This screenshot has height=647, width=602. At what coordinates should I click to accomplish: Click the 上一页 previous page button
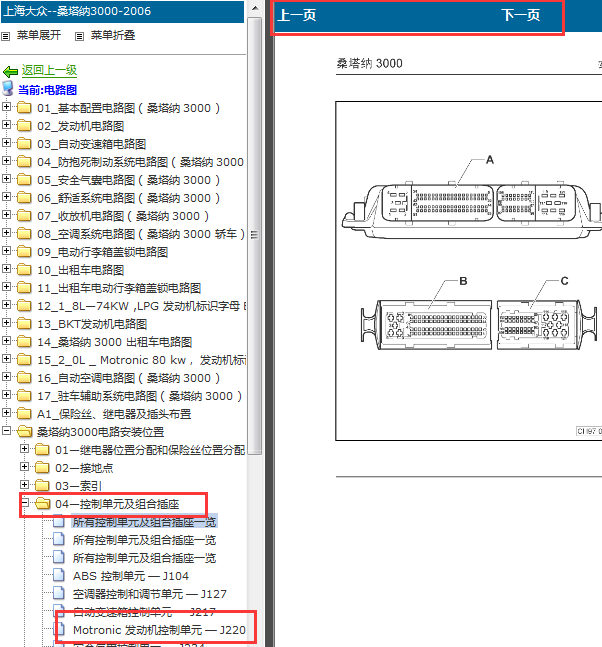coord(297,15)
